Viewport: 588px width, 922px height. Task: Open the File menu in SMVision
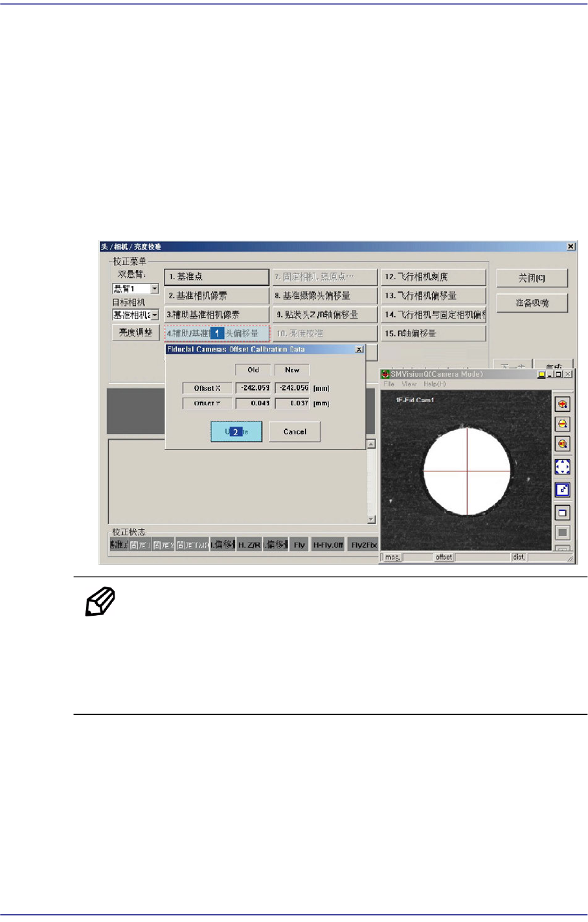pyautogui.click(x=389, y=384)
